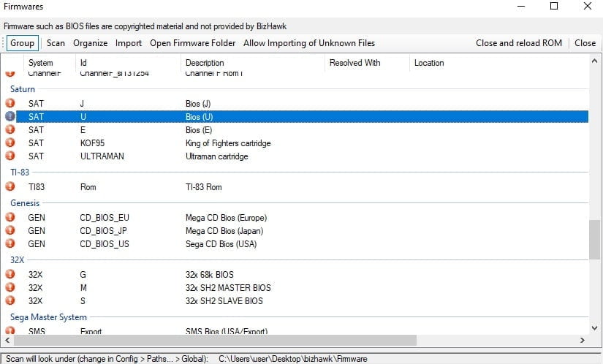
Task: Click Close and reload ROM
Action: (519, 43)
